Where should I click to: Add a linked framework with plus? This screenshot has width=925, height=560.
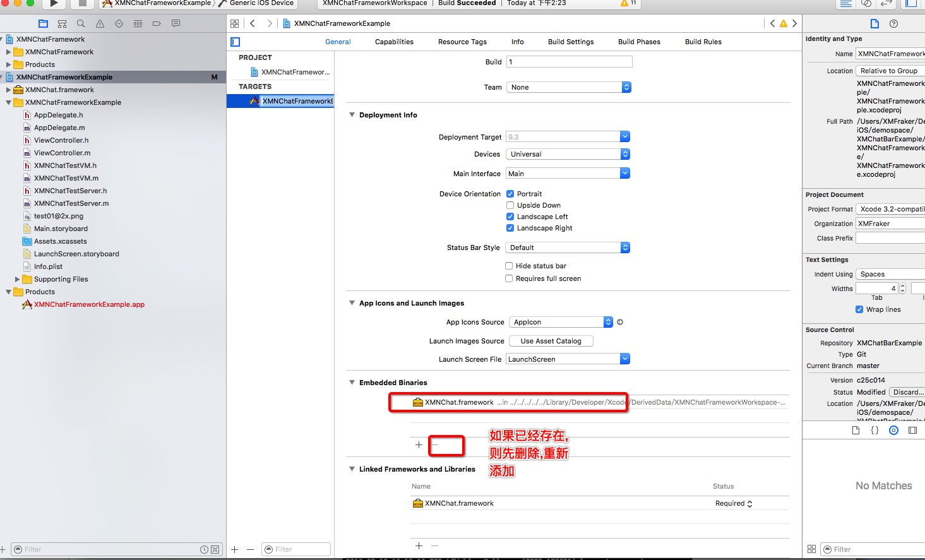419,545
